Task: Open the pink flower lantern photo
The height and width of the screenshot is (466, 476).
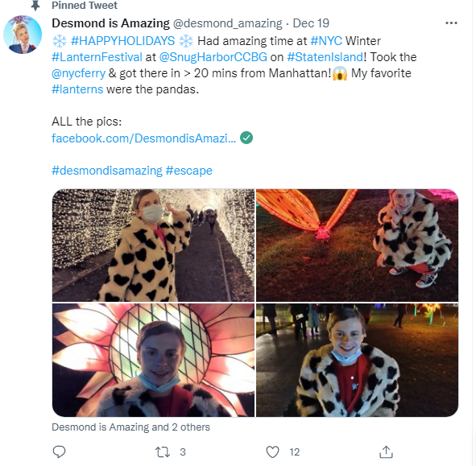Action: tap(153, 360)
